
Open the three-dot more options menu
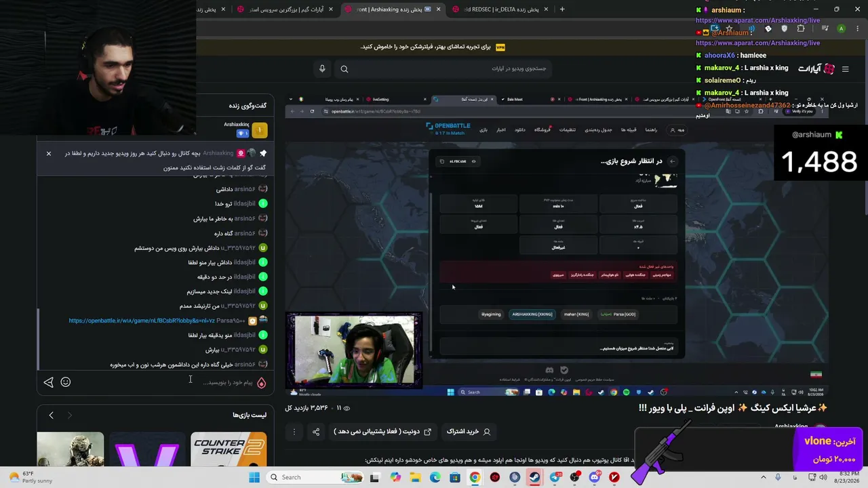click(x=294, y=432)
